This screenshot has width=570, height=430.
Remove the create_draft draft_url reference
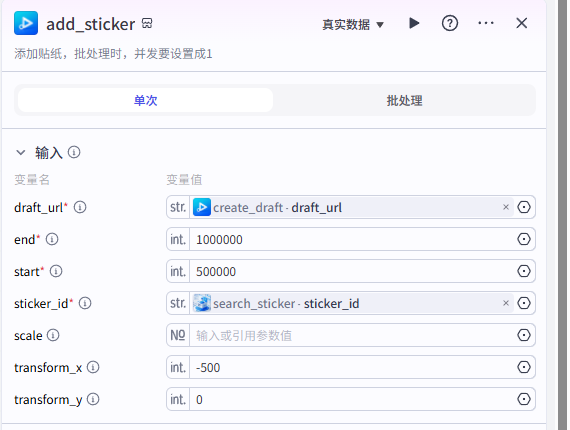click(506, 207)
